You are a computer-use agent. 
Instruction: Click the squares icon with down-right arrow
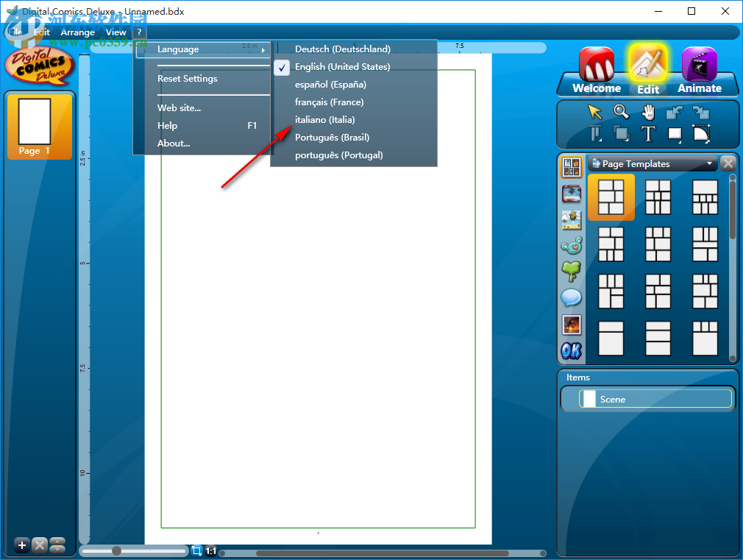701,113
